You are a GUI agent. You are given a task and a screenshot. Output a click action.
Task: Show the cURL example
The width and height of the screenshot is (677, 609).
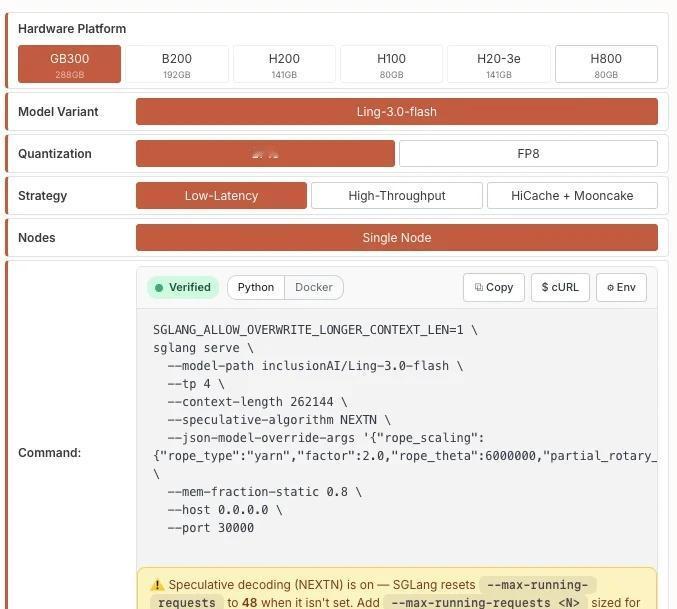tap(560, 287)
